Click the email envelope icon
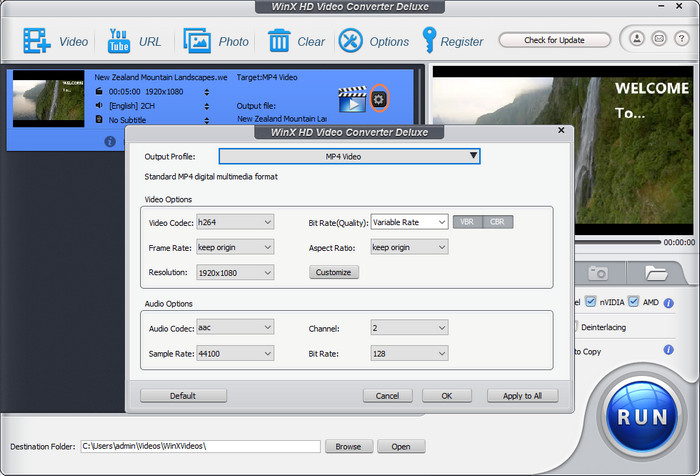 659,39
